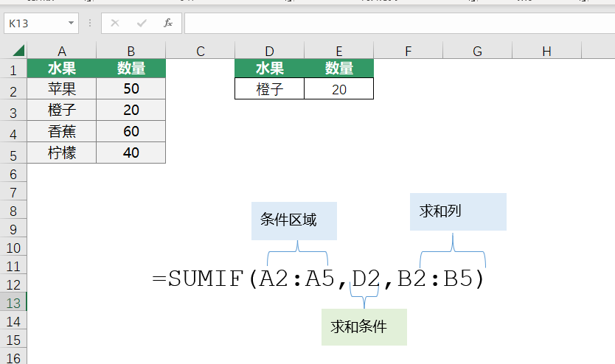Select row 8 header

13,211
